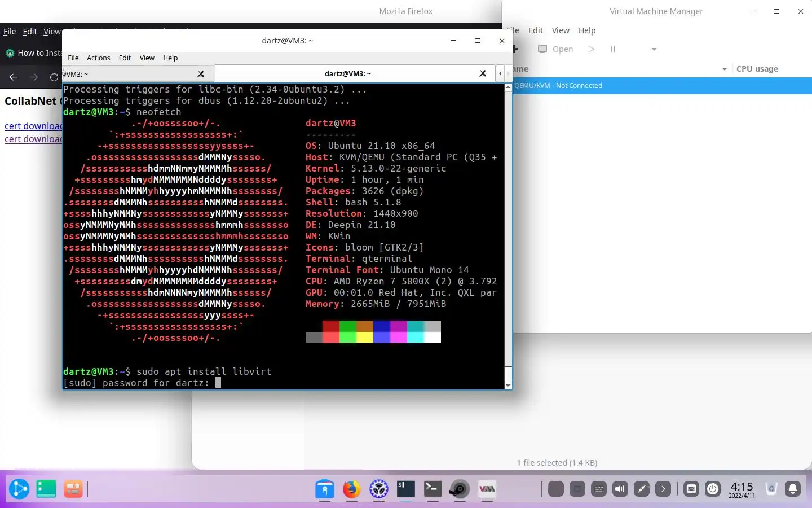
Task: Open the blue file manager dock icon
Action: 325,489
